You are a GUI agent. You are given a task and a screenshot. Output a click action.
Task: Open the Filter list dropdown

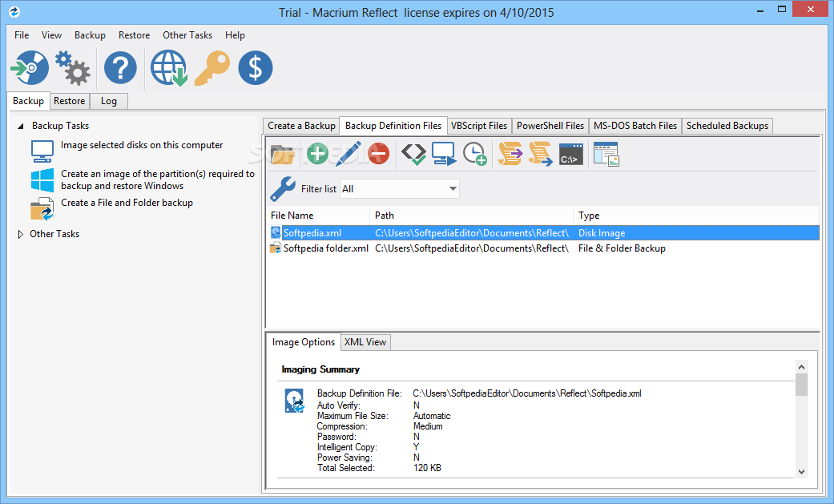coord(400,189)
